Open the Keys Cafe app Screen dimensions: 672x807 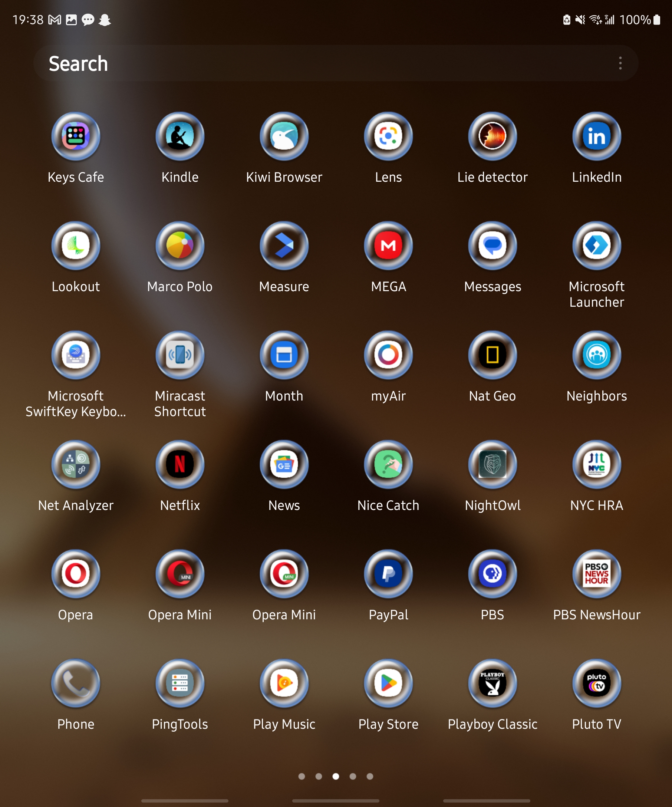76,136
